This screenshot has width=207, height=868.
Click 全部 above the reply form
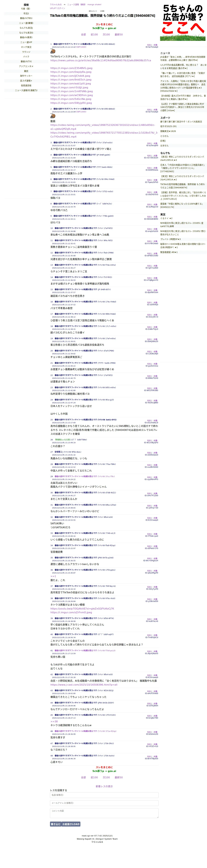click(83, 777)
